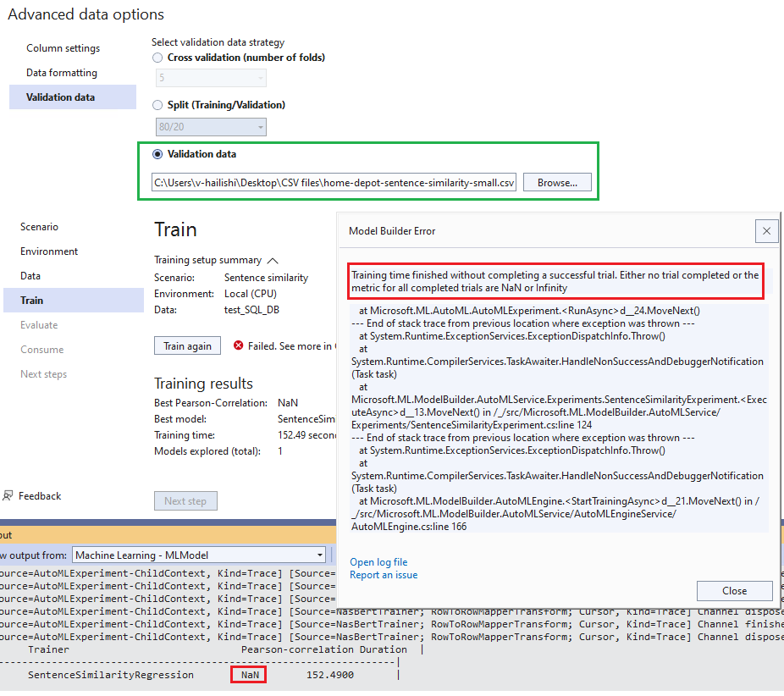Go to the Scenario step
Screen dimensions: 784x696
37,226
